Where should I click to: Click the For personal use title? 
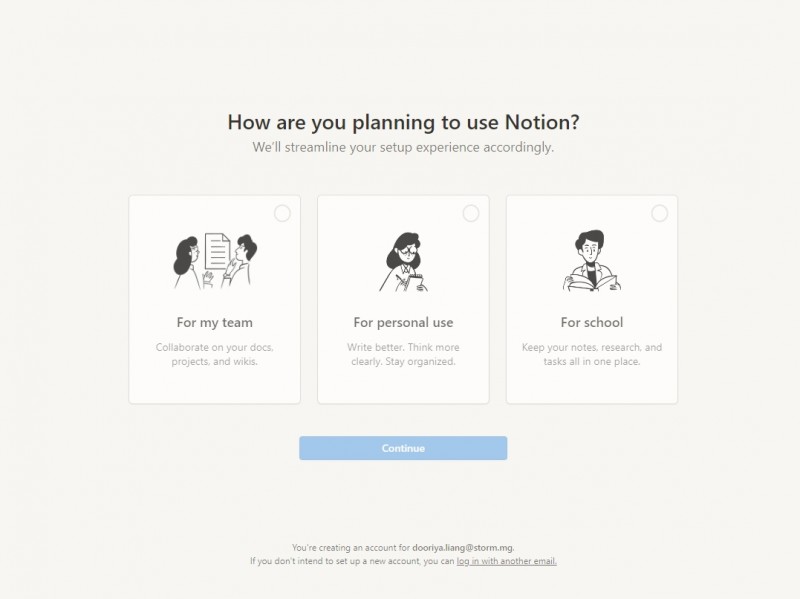tap(403, 322)
